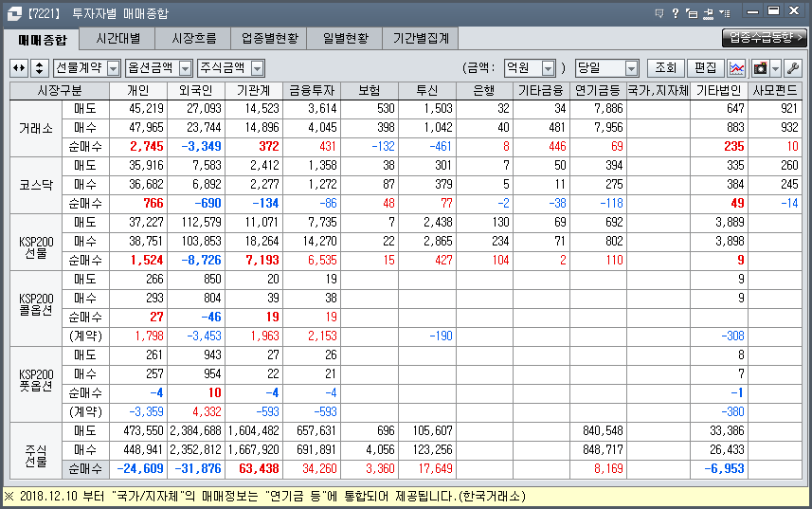This screenshot has width=812, height=509.
Task: Click the 연기금등 column header
Action: point(598,91)
